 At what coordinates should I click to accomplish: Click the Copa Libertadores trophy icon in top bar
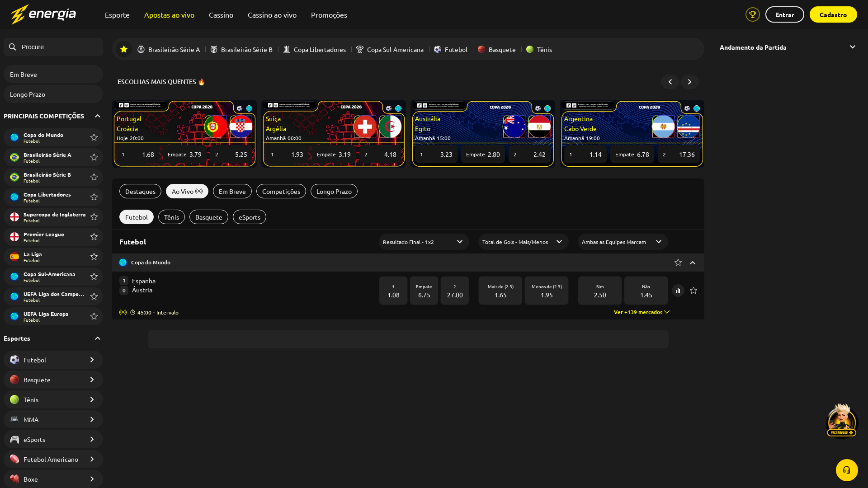click(x=287, y=49)
